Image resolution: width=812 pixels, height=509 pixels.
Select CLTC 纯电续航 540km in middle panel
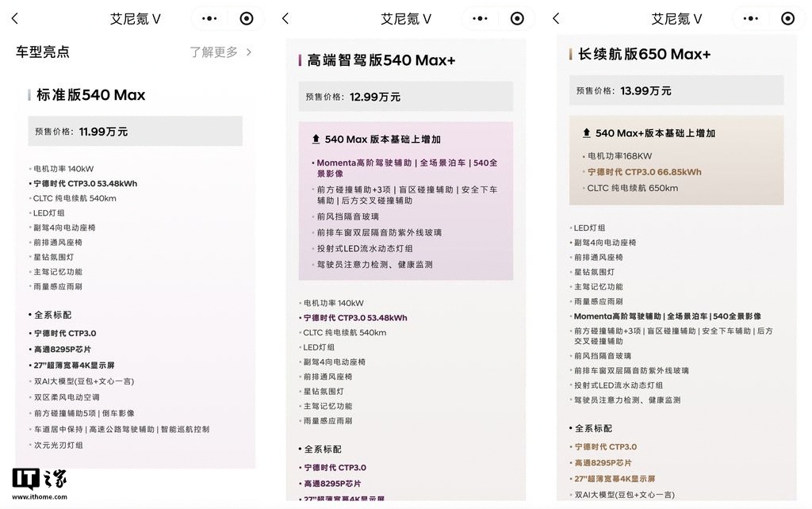(x=344, y=332)
